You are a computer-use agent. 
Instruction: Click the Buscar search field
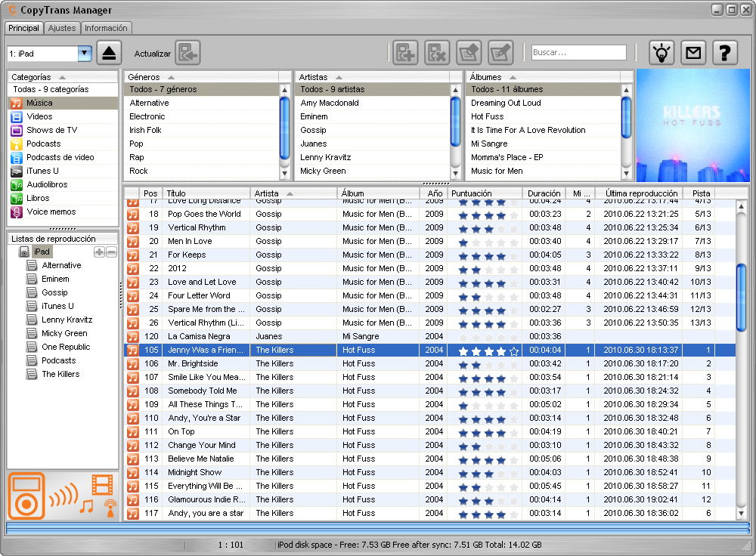click(x=578, y=53)
